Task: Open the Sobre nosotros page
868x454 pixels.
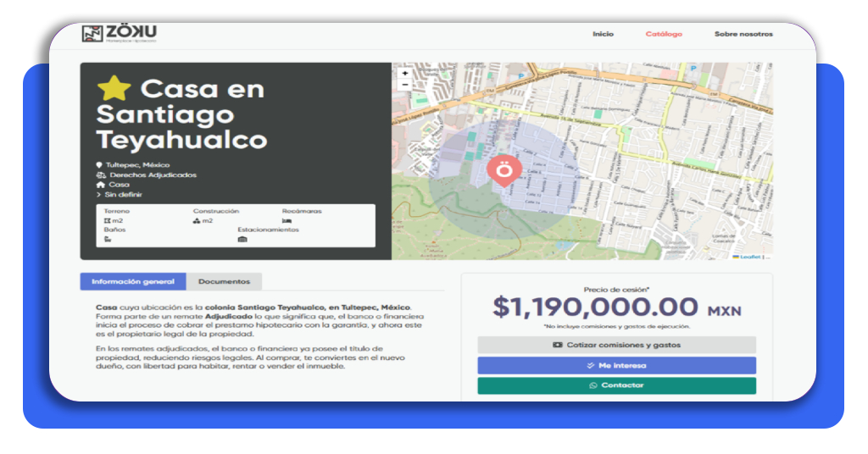Action: 743,34
